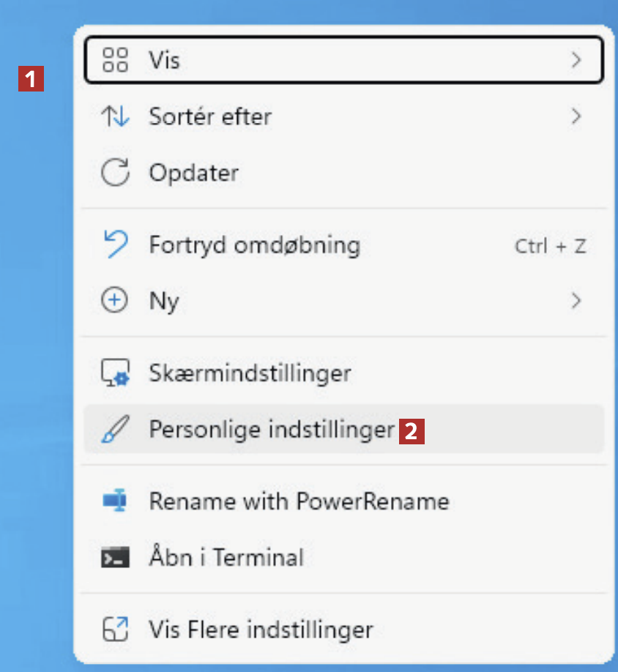The image size is (618, 672).
Task: Expand the Vis submenu chevron
Action: [x=576, y=60]
